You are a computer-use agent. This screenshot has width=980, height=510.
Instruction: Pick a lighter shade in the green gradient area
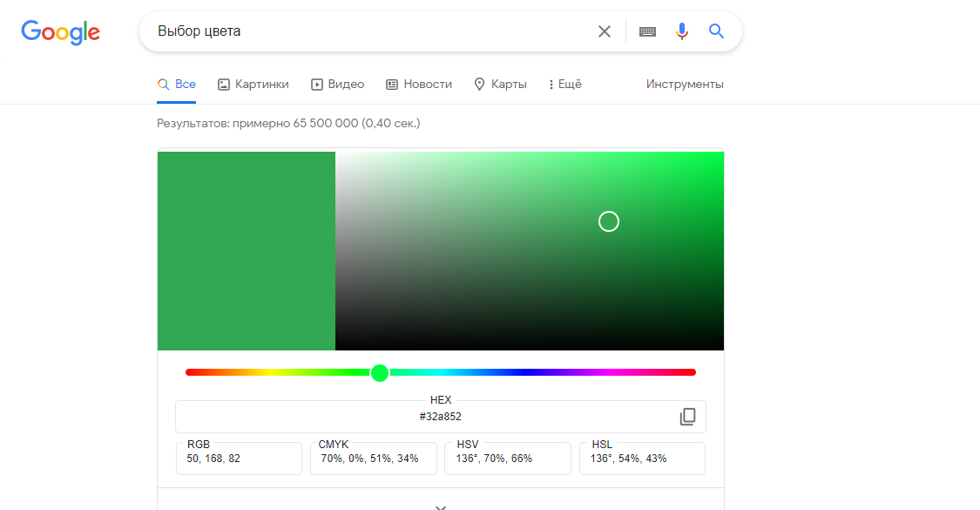(436, 183)
